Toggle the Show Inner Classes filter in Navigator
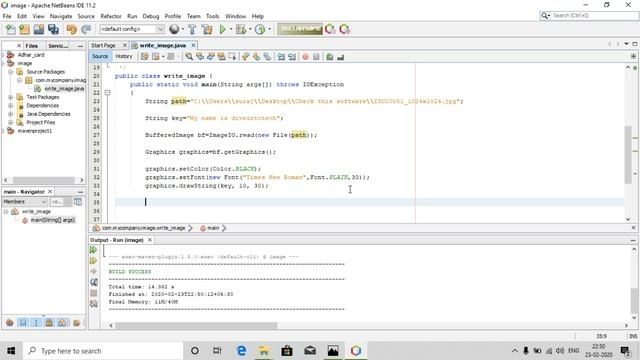The height and width of the screenshot is (360, 640). [x=62, y=323]
